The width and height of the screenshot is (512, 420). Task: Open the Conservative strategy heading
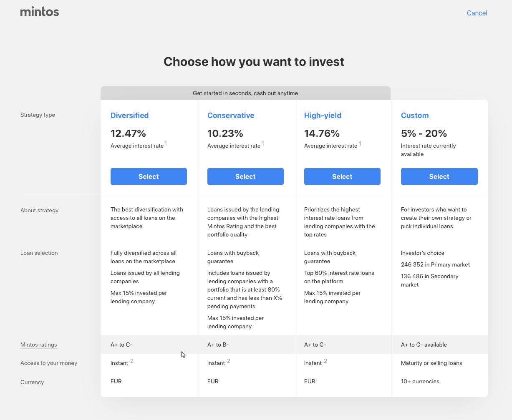(231, 116)
